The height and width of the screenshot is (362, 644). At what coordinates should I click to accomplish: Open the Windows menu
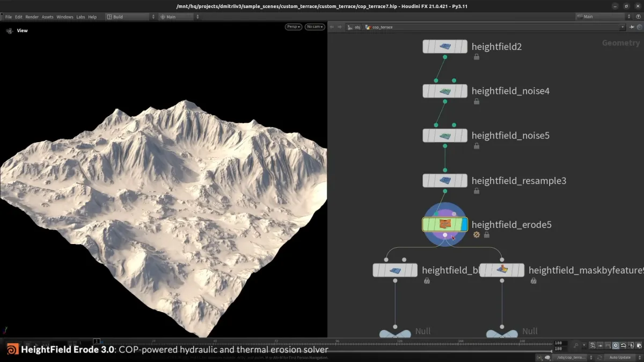(x=64, y=17)
